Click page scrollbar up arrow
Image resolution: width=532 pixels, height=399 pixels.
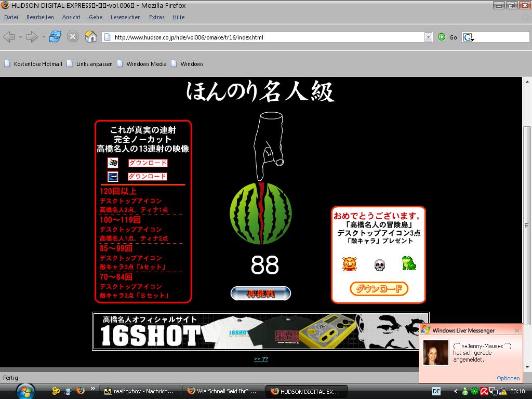527,82
